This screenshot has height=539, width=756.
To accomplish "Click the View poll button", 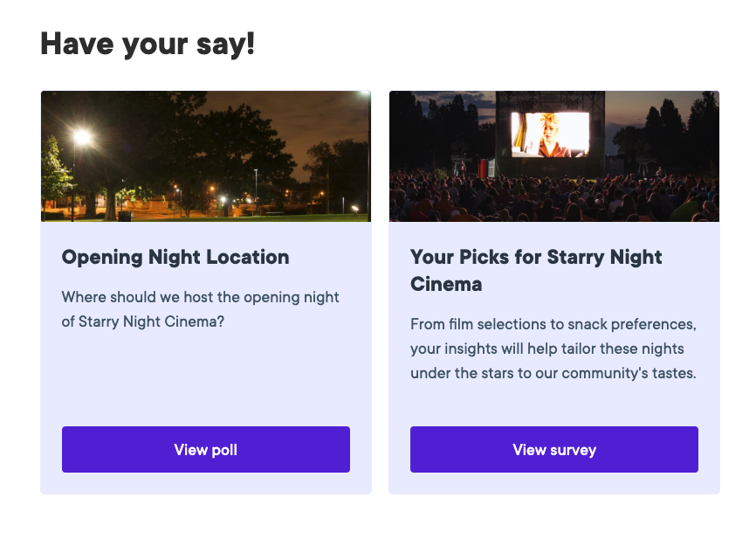I will 206,450.
